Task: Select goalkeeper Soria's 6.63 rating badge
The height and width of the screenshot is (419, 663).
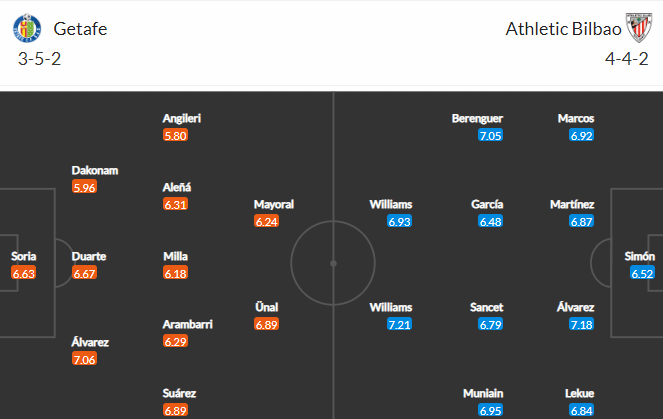Action: [x=24, y=273]
